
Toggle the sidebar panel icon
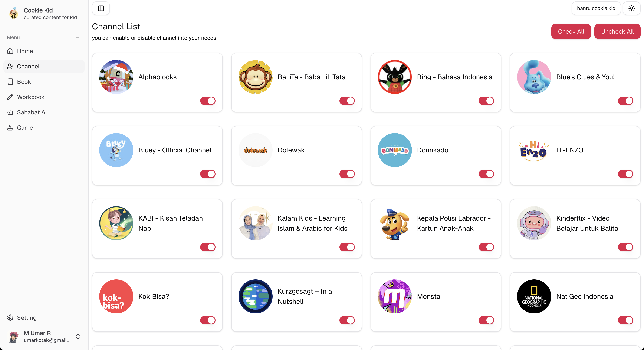(x=101, y=8)
